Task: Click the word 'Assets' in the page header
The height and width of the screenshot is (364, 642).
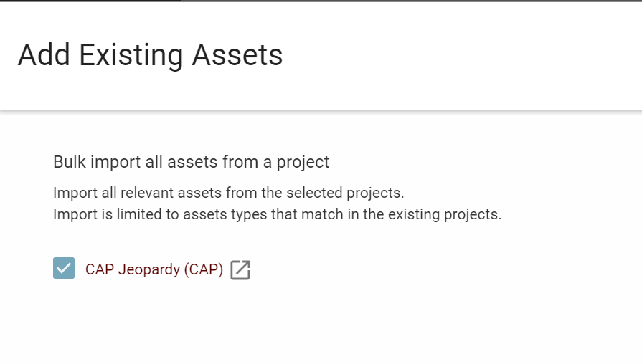Action: [237, 54]
